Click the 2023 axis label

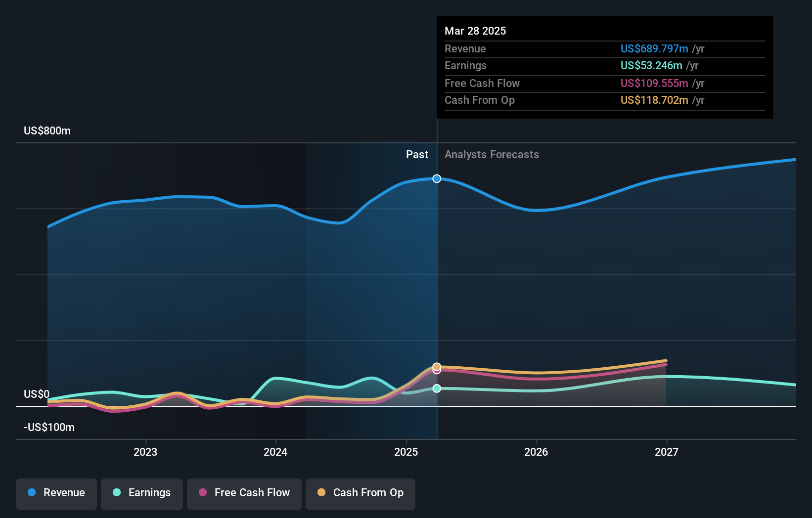(x=145, y=452)
